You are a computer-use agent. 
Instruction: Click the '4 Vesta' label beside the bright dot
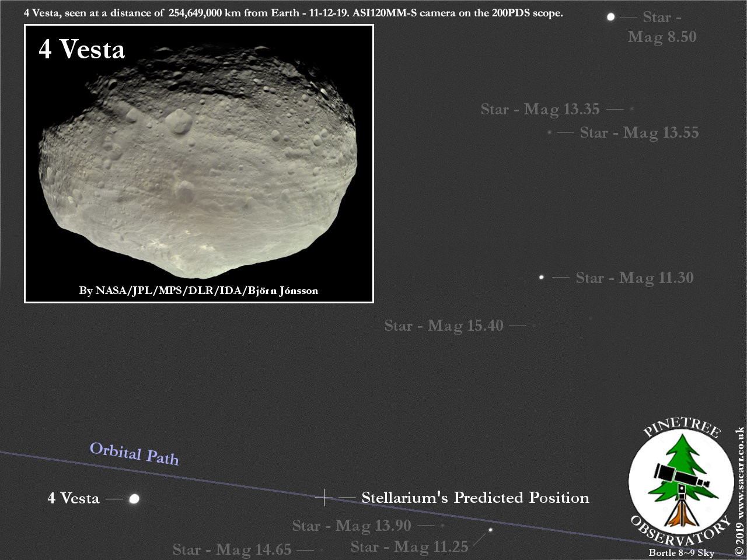coord(74,498)
